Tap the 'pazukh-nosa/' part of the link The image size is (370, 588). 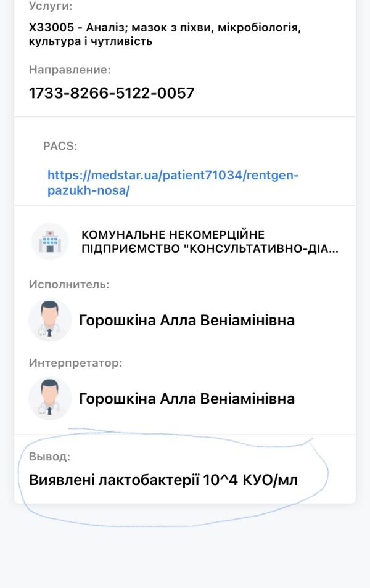click(x=89, y=190)
